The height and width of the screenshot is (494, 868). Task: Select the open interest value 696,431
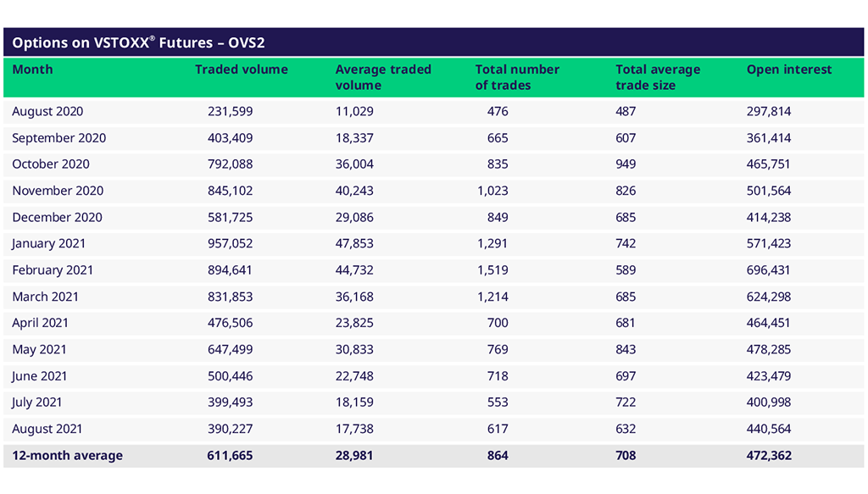point(768,269)
